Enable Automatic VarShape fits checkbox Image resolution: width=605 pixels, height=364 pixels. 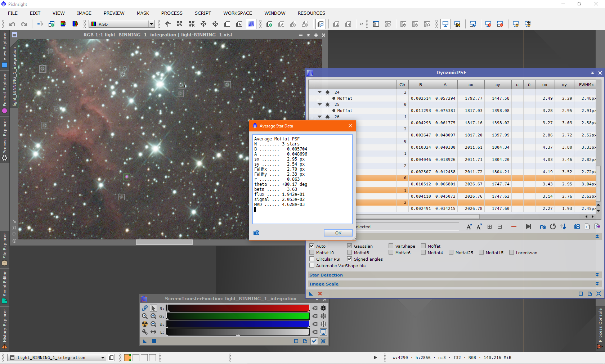(312, 265)
